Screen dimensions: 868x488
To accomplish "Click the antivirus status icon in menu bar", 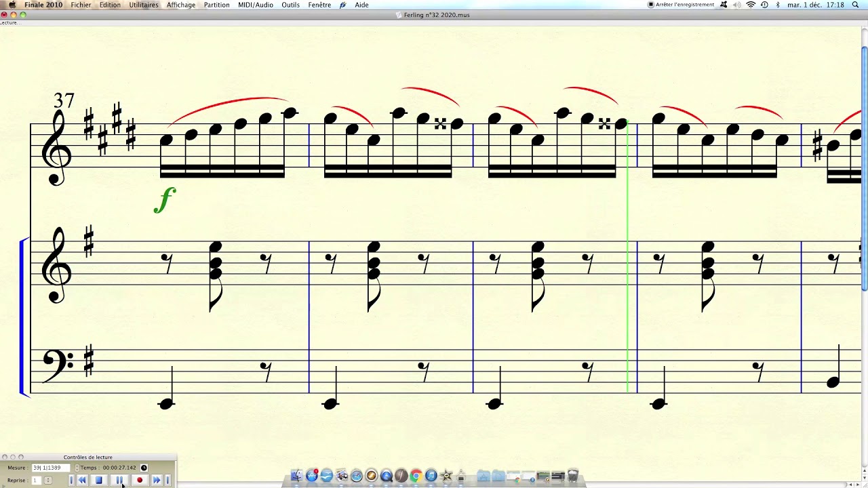I will tap(724, 5).
